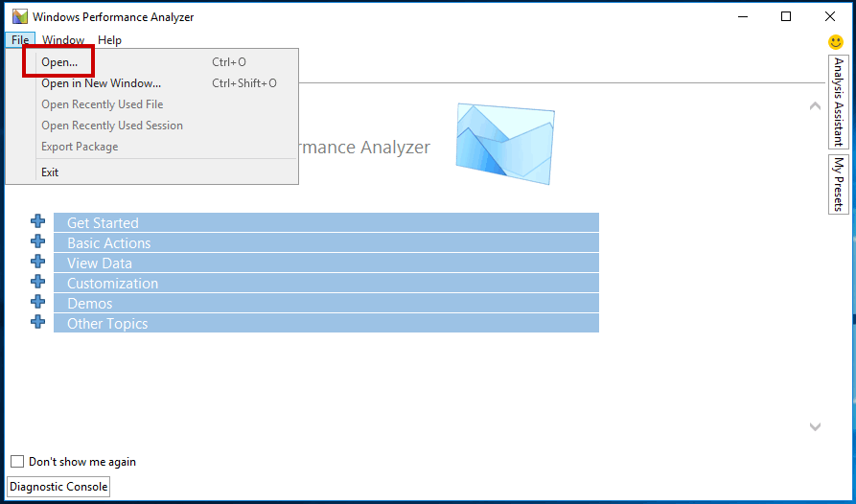Click the View Data header bar
The width and height of the screenshot is (856, 504).
point(326,263)
